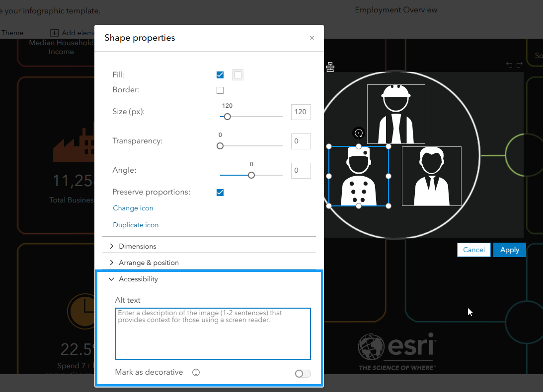543x392 pixels.
Task: Click the Alt text box
Action: pos(213,334)
